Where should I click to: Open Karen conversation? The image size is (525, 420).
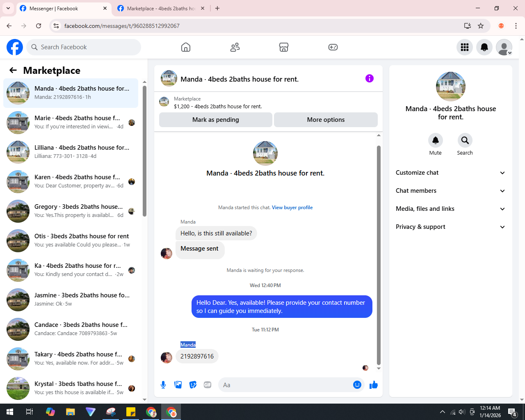[71, 182]
